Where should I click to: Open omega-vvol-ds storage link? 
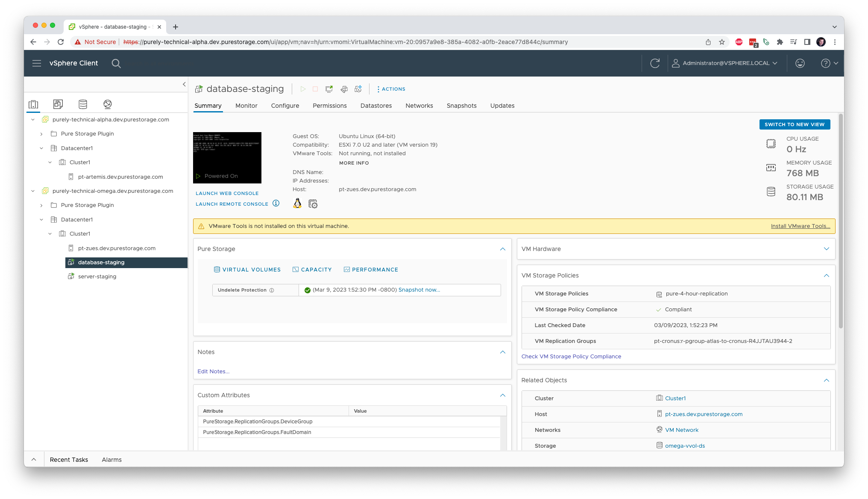(685, 446)
